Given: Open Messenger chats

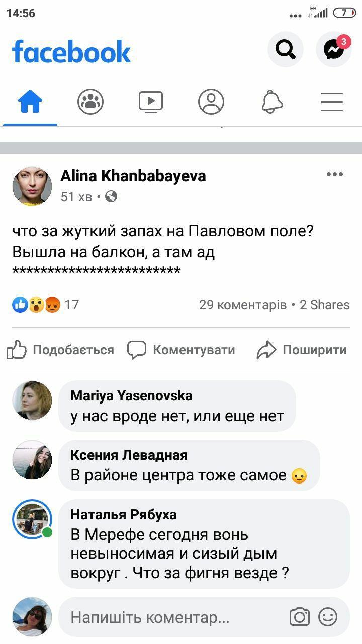Looking at the screenshot, I should 333,49.
